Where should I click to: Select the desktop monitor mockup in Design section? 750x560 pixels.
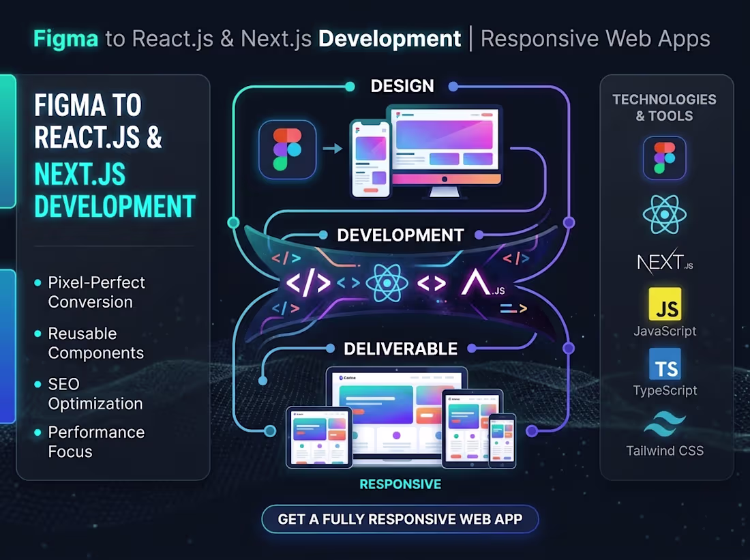(444, 151)
